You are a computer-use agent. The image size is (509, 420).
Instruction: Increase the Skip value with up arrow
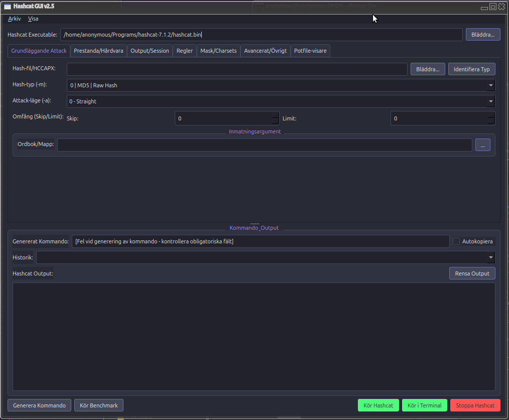(275, 115)
